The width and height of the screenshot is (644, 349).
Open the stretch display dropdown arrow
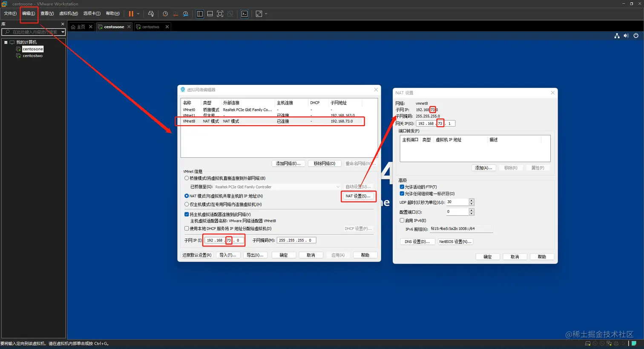(266, 14)
